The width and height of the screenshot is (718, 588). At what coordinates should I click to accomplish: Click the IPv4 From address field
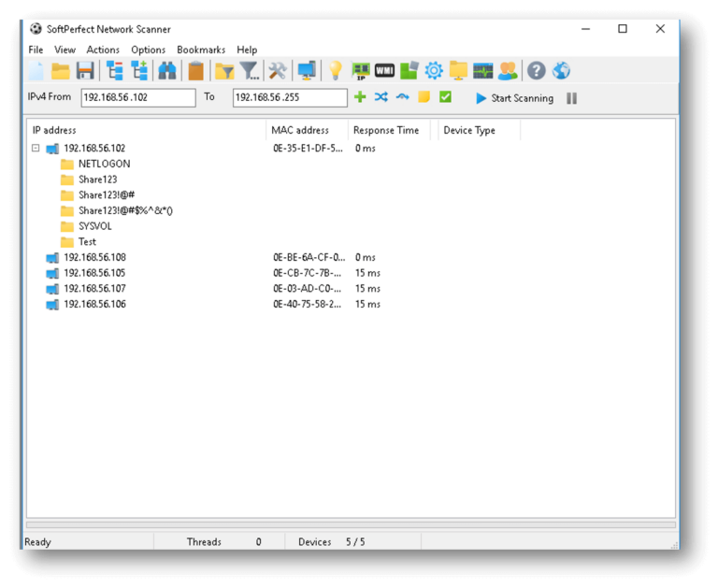pos(138,97)
